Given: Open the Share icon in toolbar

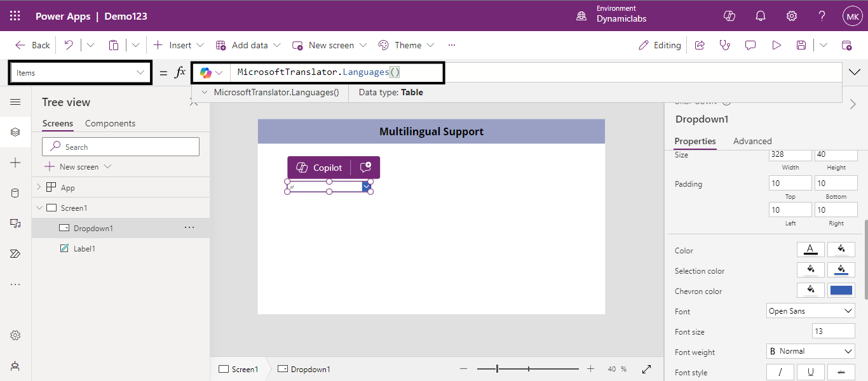Looking at the screenshot, I should (x=700, y=45).
